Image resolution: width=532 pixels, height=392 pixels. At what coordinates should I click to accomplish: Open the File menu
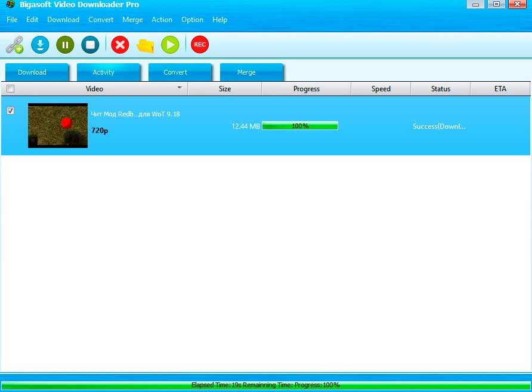[12, 20]
